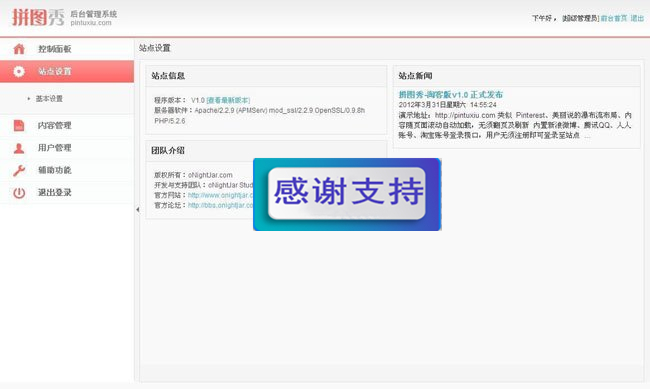Image resolution: width=650 pixels, height=389 pixels.
Task: Open the 官方网站 URL link
Action: (220, 195)
